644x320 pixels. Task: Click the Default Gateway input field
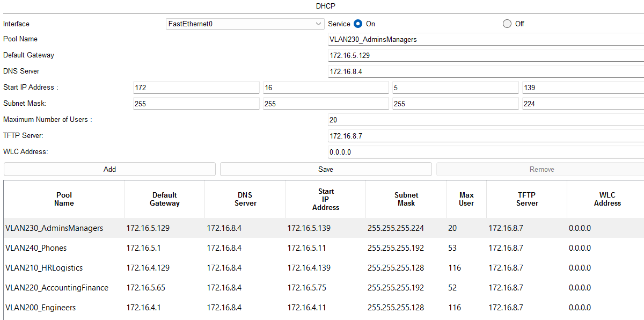click(x=486, y=55)
